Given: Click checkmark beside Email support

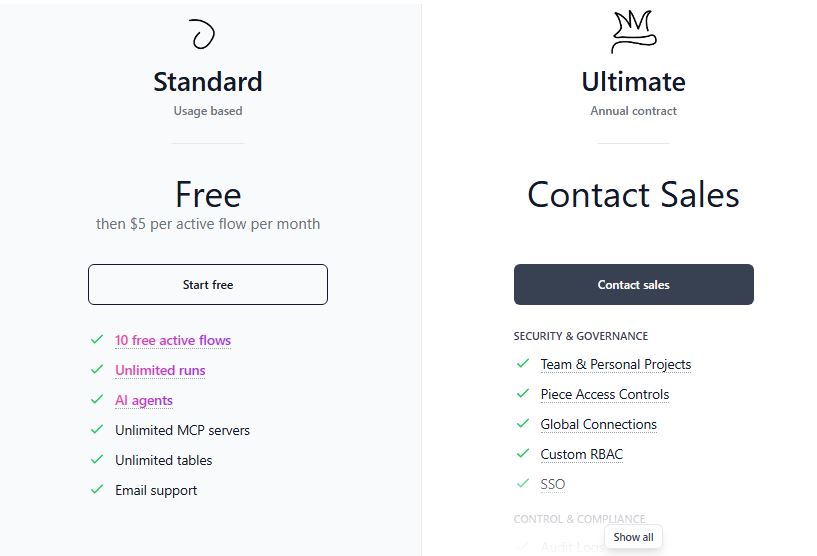Looking at the screenshot, I should point(97,490).
